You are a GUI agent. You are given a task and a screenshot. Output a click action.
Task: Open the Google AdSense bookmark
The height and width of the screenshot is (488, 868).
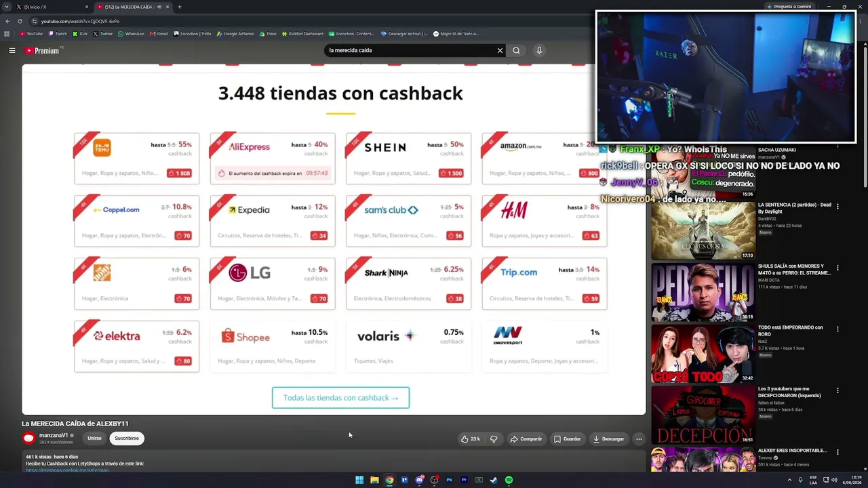pos(235,34)
